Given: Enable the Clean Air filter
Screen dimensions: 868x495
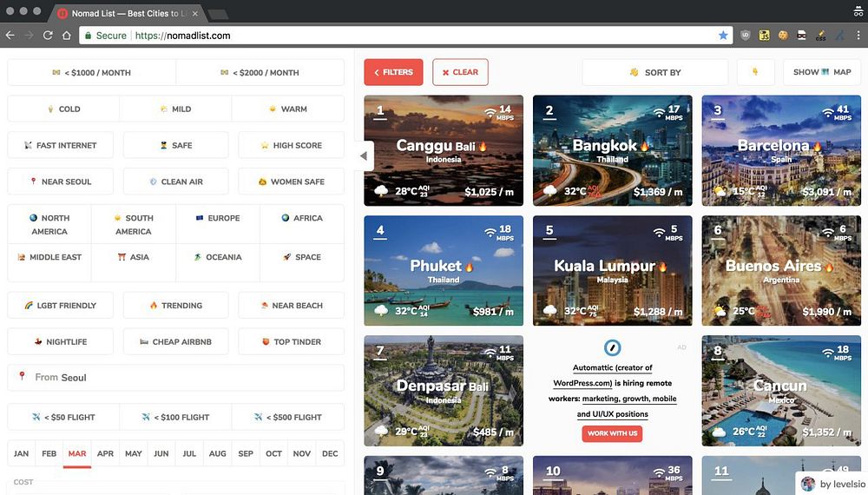Looking at the screenshot, I should 175,181.
